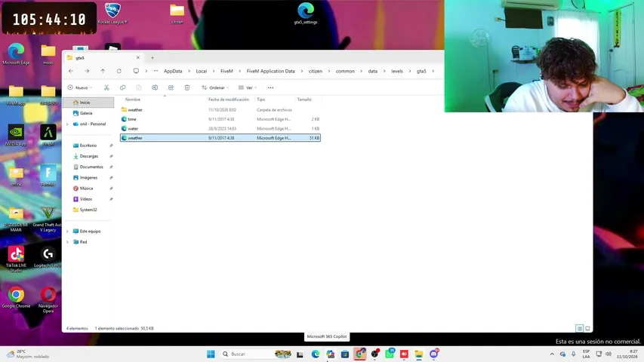
Task: Open Escritorio quick access folder
Action: coord(88,146)
